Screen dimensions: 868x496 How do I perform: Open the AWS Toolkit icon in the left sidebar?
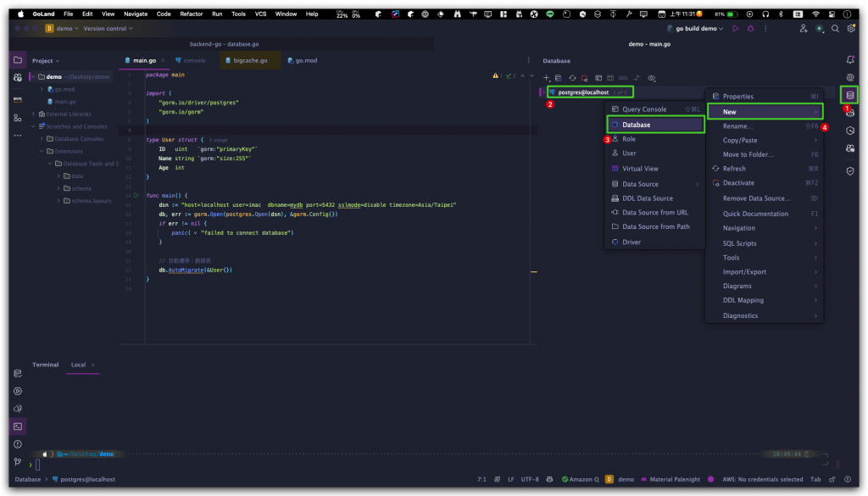18,100
